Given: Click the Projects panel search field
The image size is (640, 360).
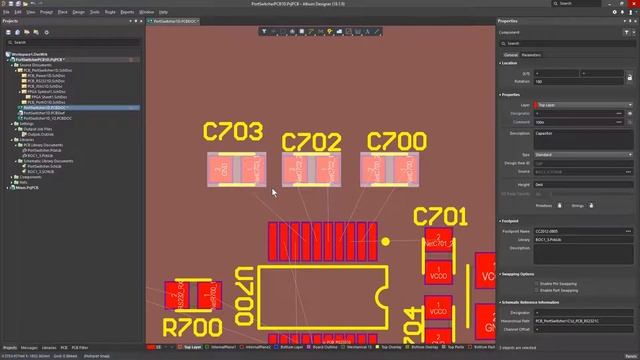Looking at the screenshot, I should click(73, 42).
